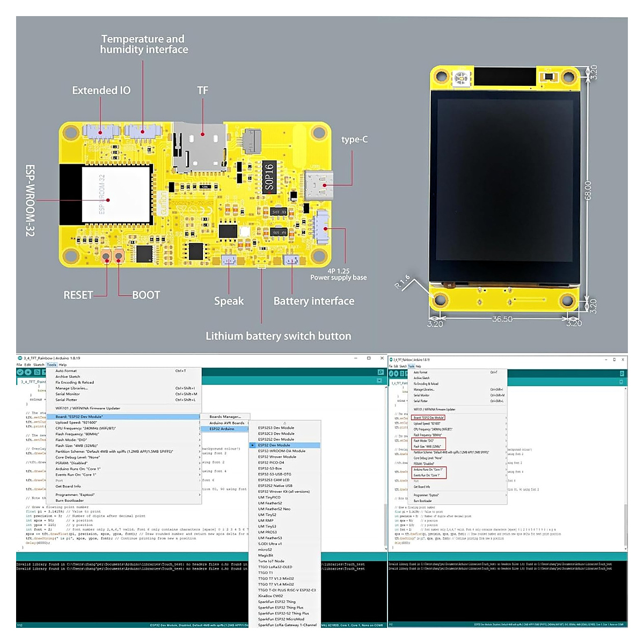The height and width of the screenshot is (644, 644).
Task: Click scroll-up arrow above the ESP32 board list
Action: 285,423
